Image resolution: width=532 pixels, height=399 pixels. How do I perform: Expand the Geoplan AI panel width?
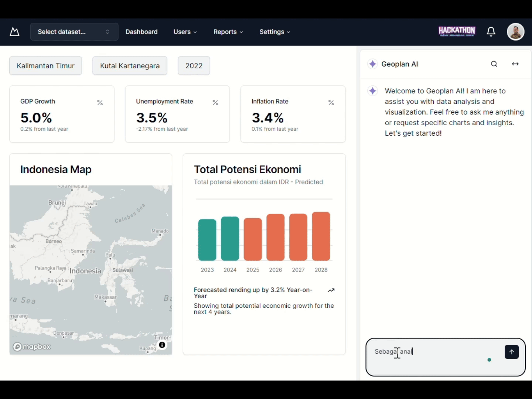click(x=515, y=64)
